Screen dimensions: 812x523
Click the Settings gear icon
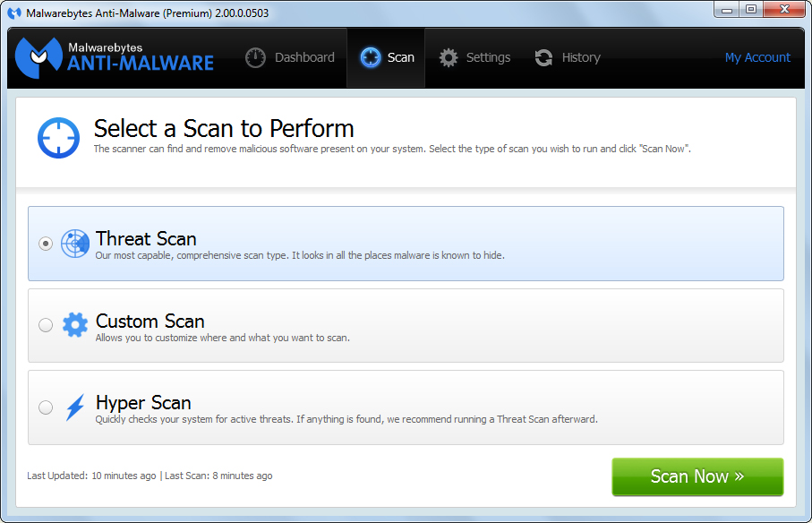(x=449, y=57)
